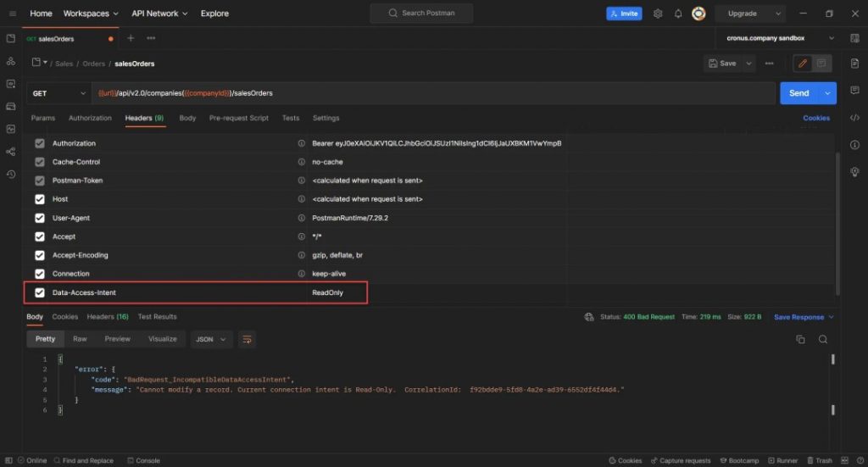Search within response body icon
The width and height of the screenshot is (868, 467).
coord(823,339)
